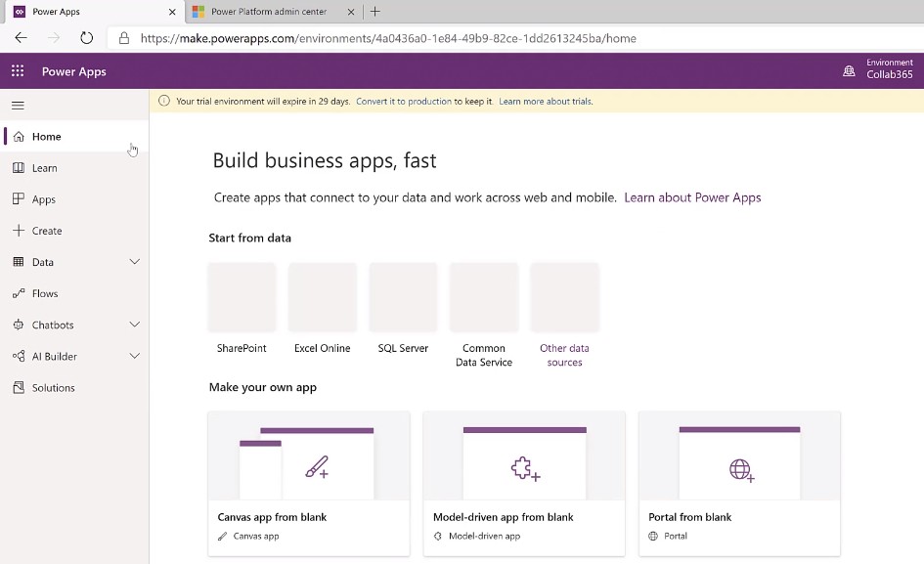Close the Power Platform admin center tab
Image resolution: width=924 pixels, height=564 pixels.
tap(351, 12)
